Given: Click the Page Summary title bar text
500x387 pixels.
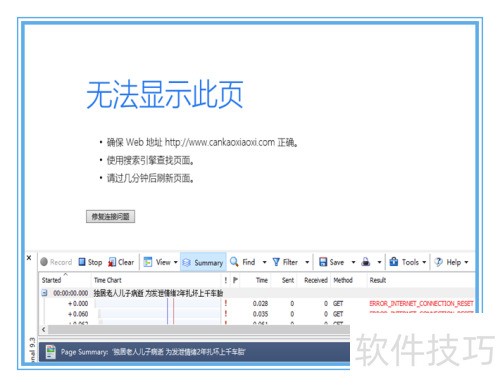Looking at the screenshot, I should point(153,352).
